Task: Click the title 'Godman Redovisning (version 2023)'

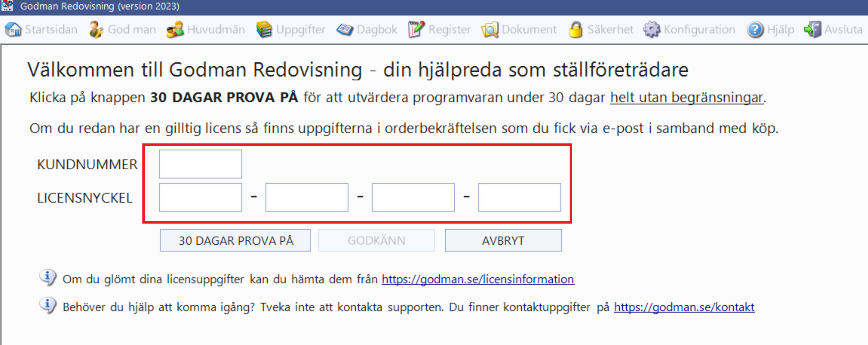Action: (100, 6)
